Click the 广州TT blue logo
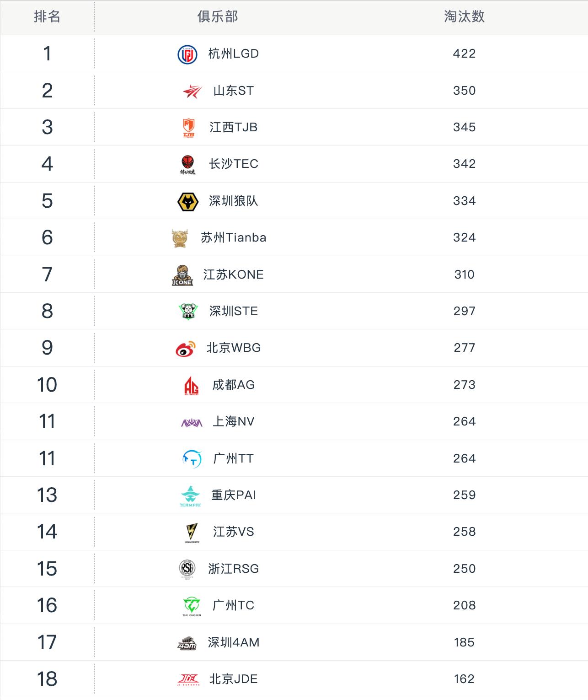588x700 pixels. pos(192,459)
